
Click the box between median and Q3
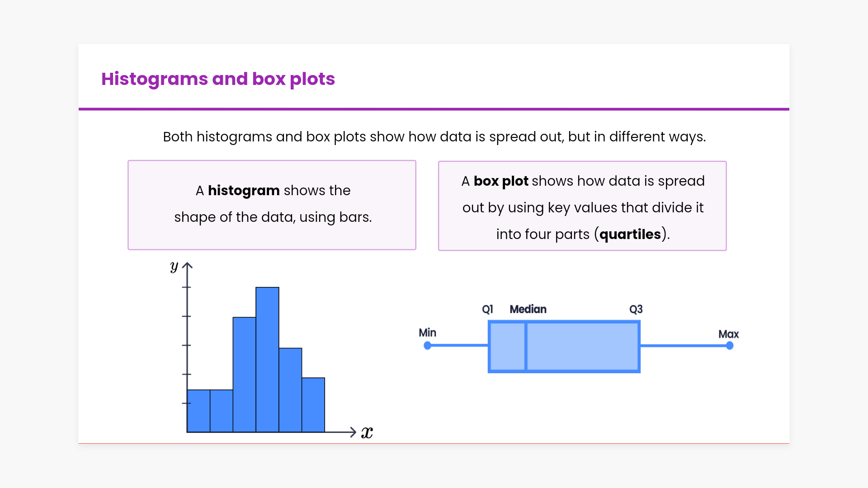583,347
